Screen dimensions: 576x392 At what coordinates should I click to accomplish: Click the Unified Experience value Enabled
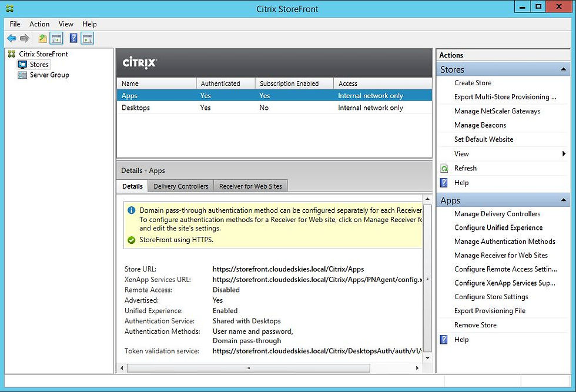[225, 311]
